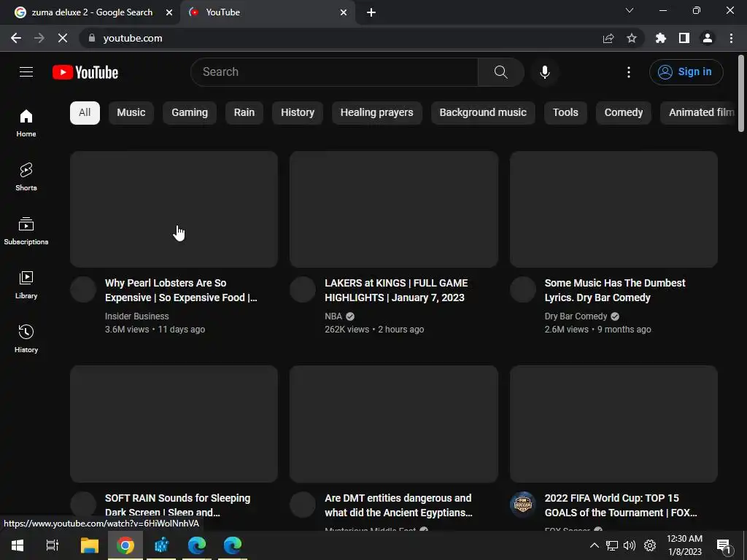Open History in the sidebar

[26, 338]
